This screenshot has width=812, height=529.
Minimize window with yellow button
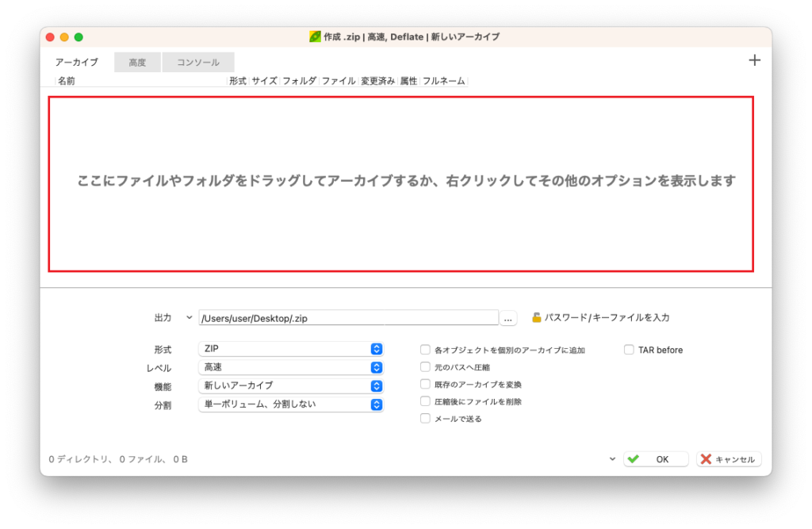point(64,37)
